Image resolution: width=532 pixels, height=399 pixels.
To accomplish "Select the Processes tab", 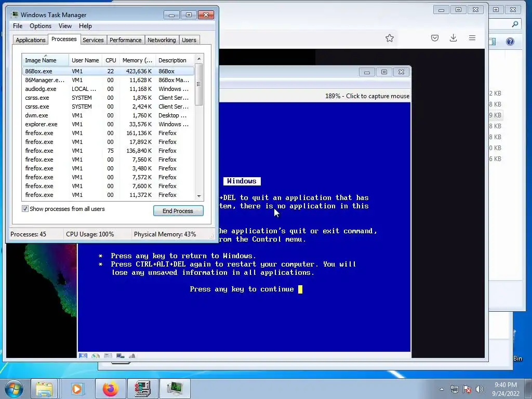I will (x=64, y=39).
